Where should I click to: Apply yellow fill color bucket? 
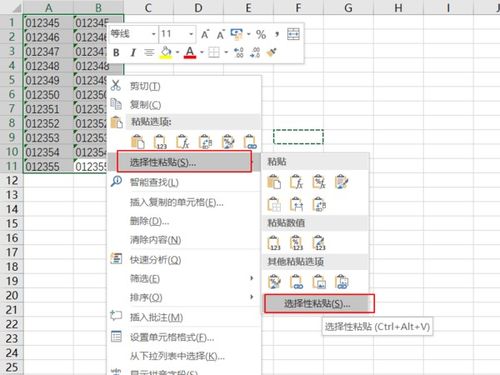[166, 52]
